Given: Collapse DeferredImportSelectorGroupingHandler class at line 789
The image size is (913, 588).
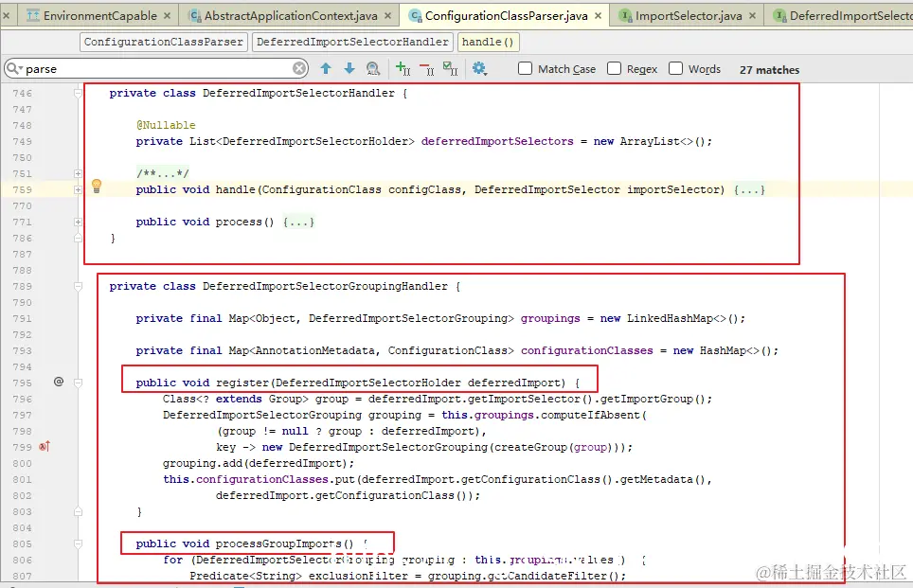Looking at the screenshot, I should [x=78, y=287].
